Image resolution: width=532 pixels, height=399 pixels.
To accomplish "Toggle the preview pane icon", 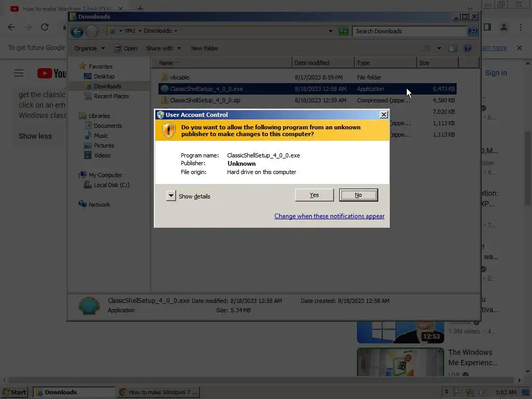I will click(x=453, y=48).
